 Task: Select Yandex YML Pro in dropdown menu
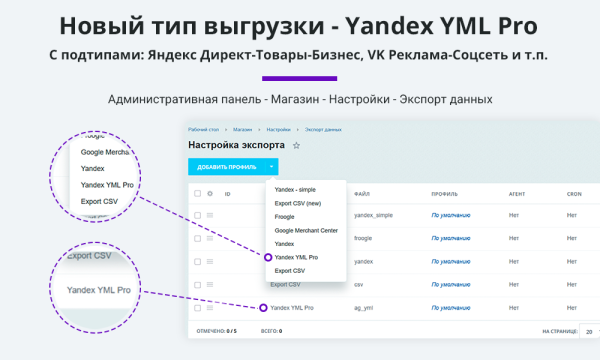(x=296, y=257)
